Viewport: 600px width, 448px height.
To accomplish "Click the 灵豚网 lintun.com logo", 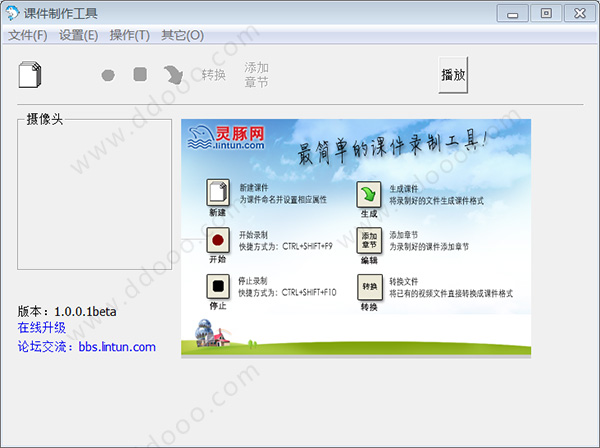I will (226, 138).
